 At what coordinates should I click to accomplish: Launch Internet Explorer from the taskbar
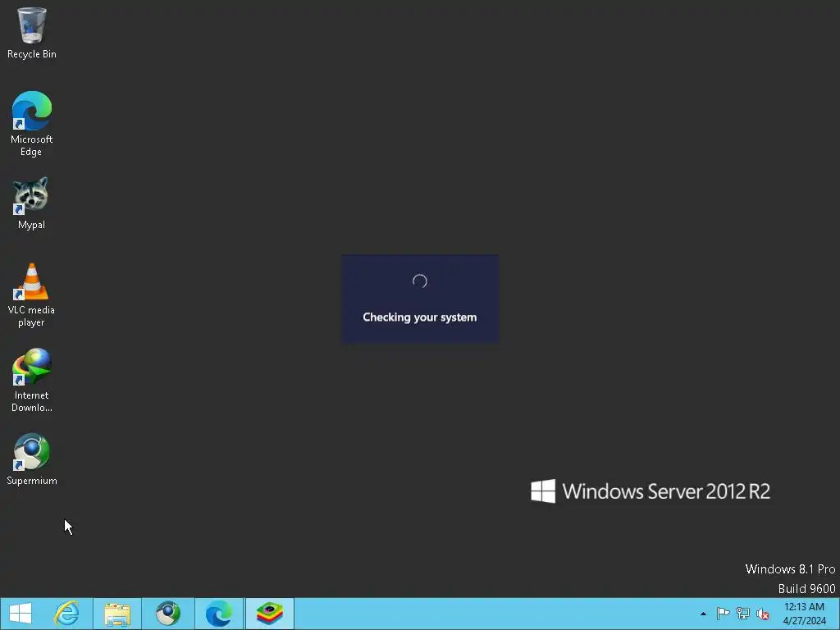pos(67,614)
